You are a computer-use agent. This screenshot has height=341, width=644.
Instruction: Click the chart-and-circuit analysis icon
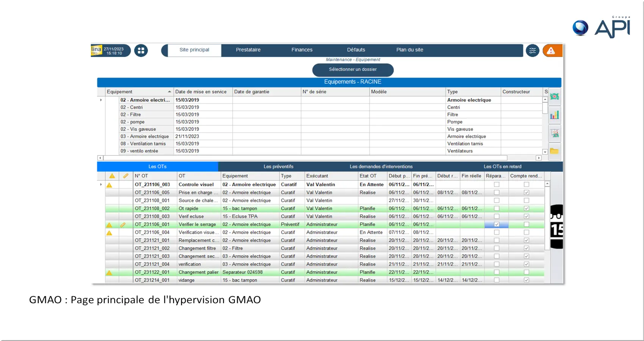point(555,133)
